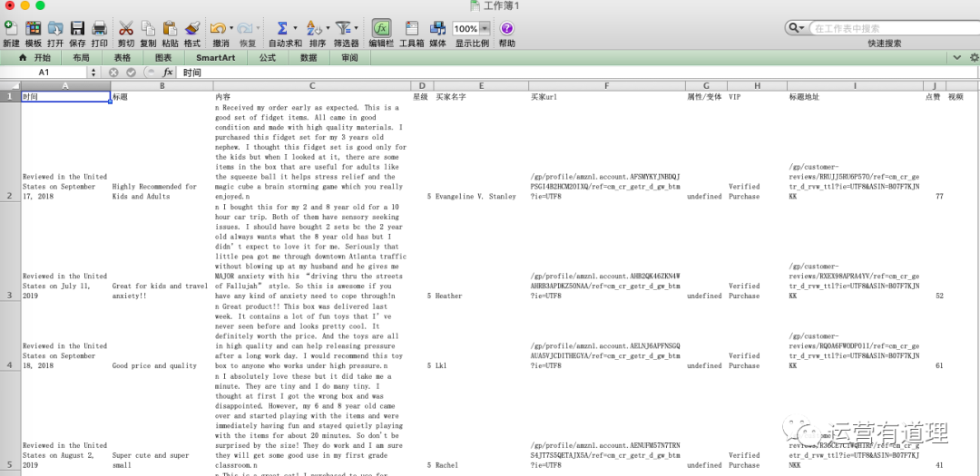Expand the 自动求和 (AutoSum) dropdown arrow
Image resolution: width=980 pixels, height=476 pixels.
coord(295,29)
